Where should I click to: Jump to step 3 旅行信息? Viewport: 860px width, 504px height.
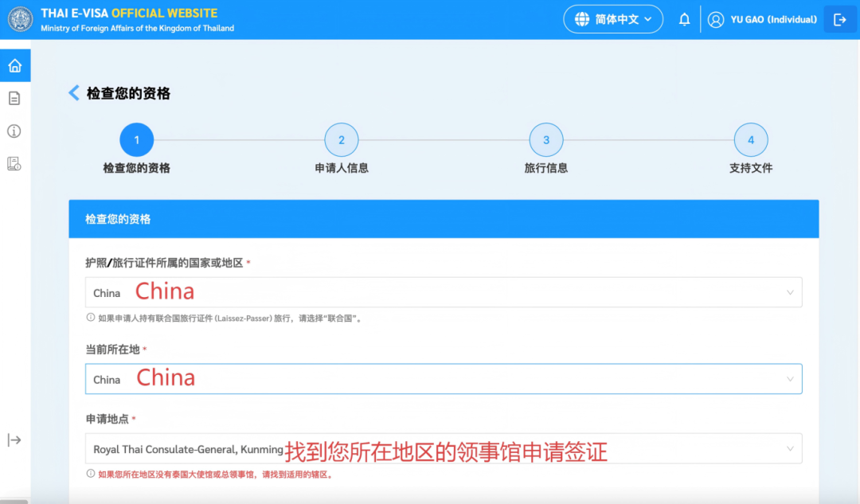[546, 140]
